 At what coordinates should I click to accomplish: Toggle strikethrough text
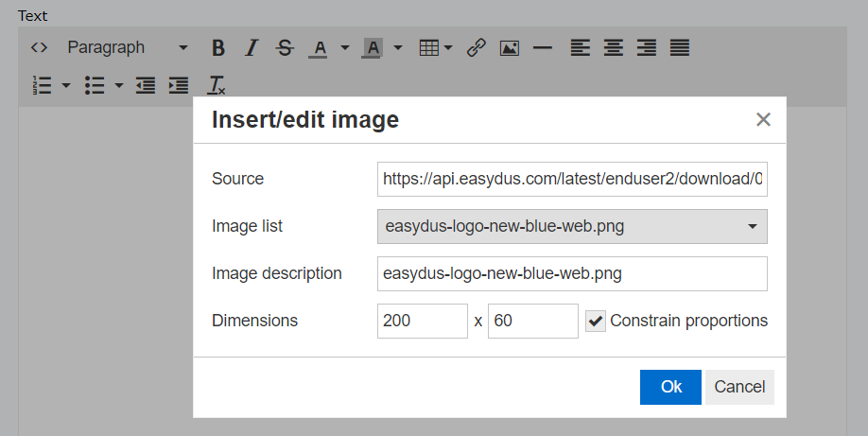tap(286, 48)
